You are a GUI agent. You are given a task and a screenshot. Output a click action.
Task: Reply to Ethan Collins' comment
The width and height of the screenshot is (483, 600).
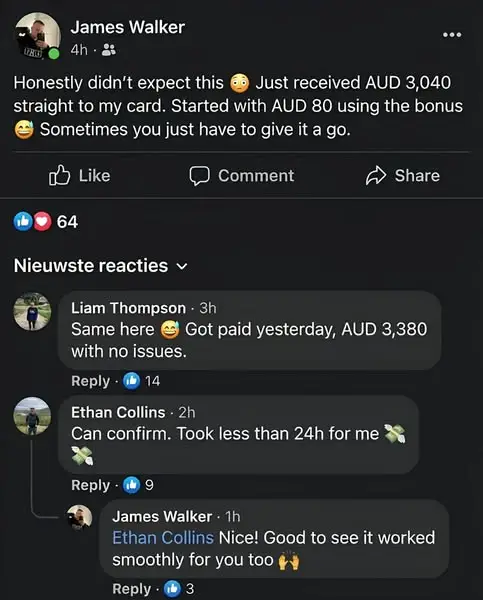click(90, 485)
